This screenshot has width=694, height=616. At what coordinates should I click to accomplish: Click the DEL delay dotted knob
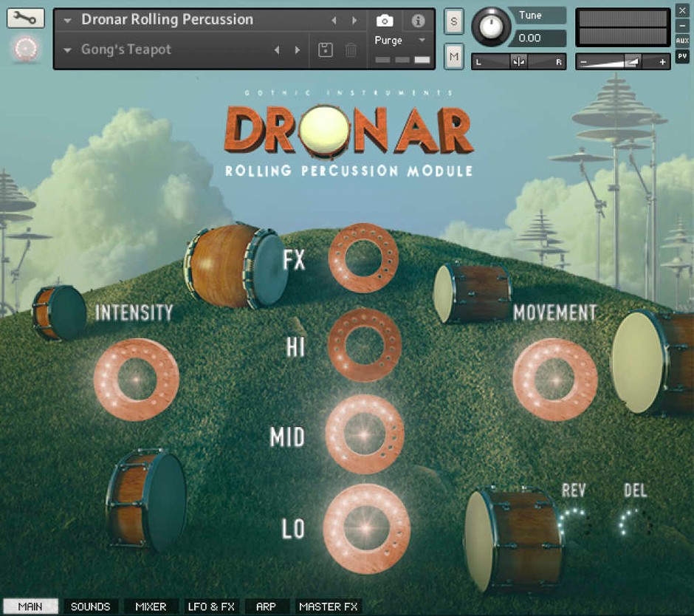click(x=636, y=521)
